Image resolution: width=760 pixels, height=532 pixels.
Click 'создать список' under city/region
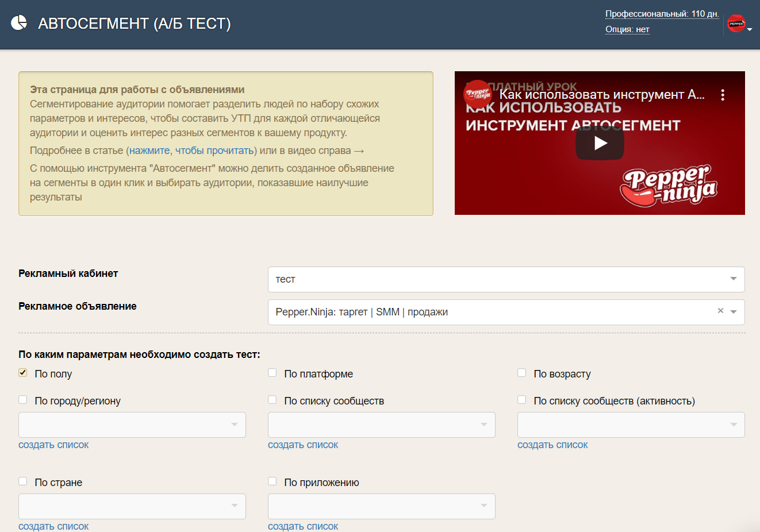click(x=53, y=445)
